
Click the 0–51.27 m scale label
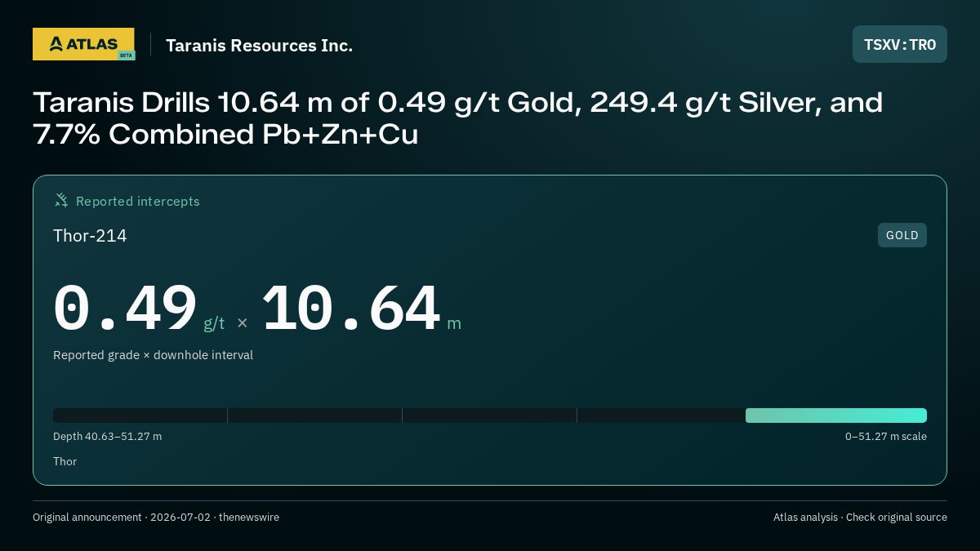click(886, 436)
